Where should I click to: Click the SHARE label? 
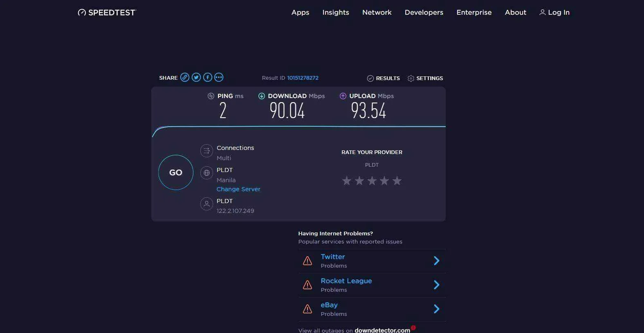point(168,78)
